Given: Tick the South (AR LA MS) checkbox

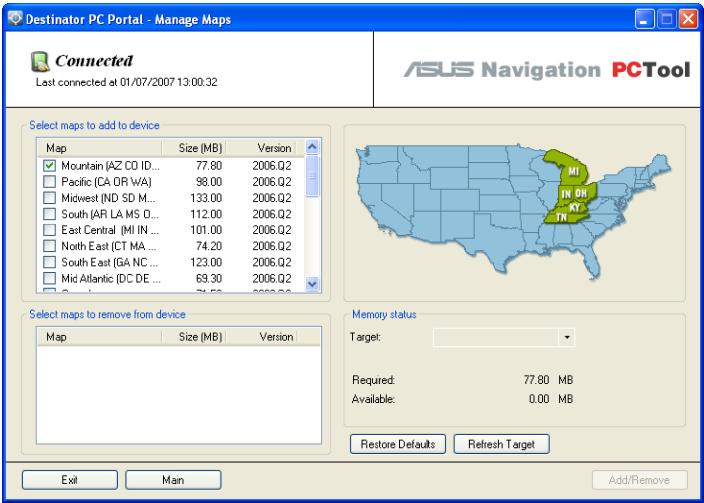Looking at the screenshot, I should 49,214.
